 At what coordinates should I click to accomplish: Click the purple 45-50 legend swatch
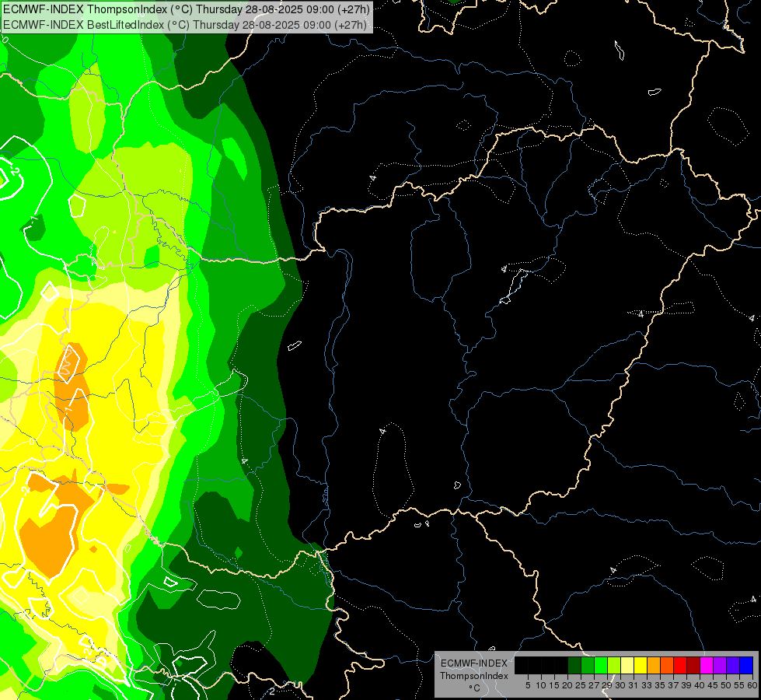(x=720, y=665)
